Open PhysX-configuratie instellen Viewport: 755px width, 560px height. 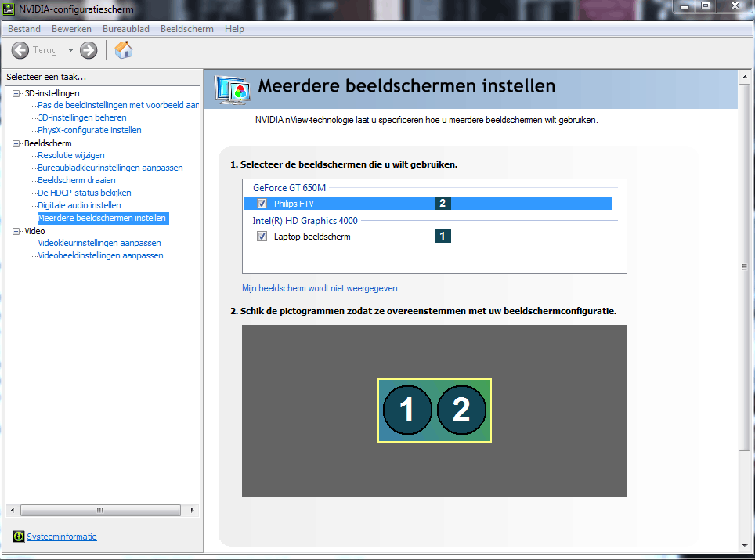(x=89, y=130)
